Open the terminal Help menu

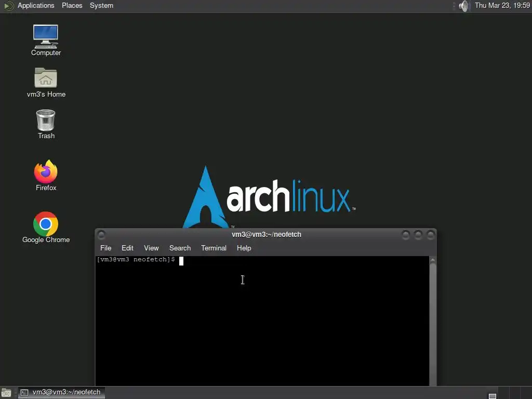coord(244,248)
